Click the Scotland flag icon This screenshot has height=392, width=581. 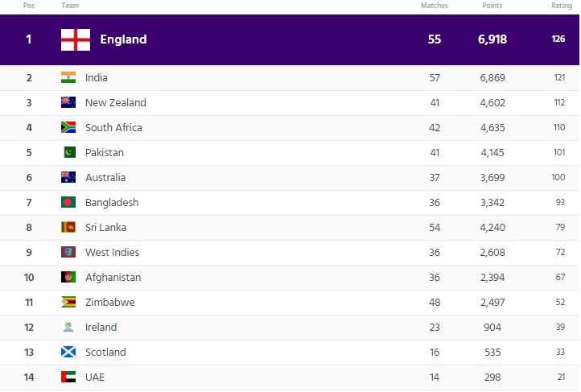(68, 353)
